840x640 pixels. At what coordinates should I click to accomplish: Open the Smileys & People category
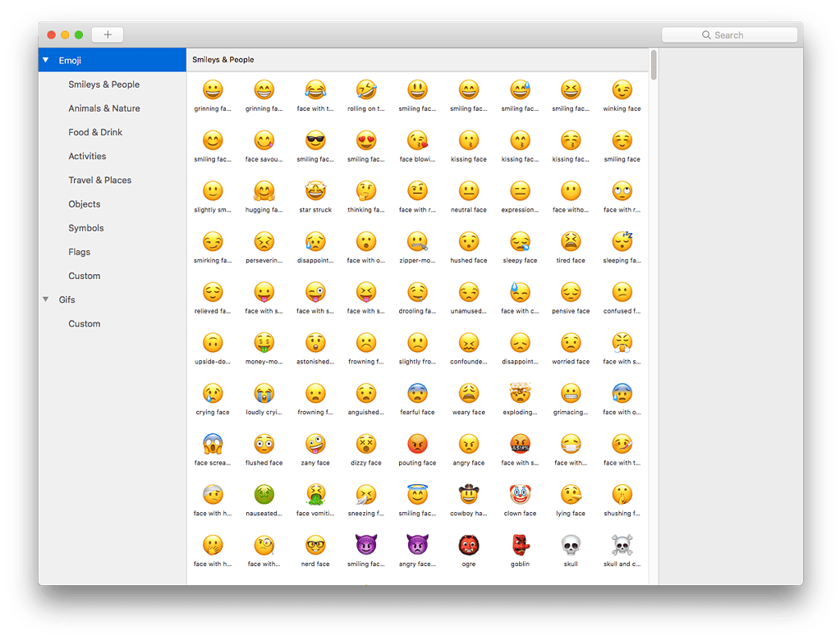pyautogui.click(x=104, y=84)
